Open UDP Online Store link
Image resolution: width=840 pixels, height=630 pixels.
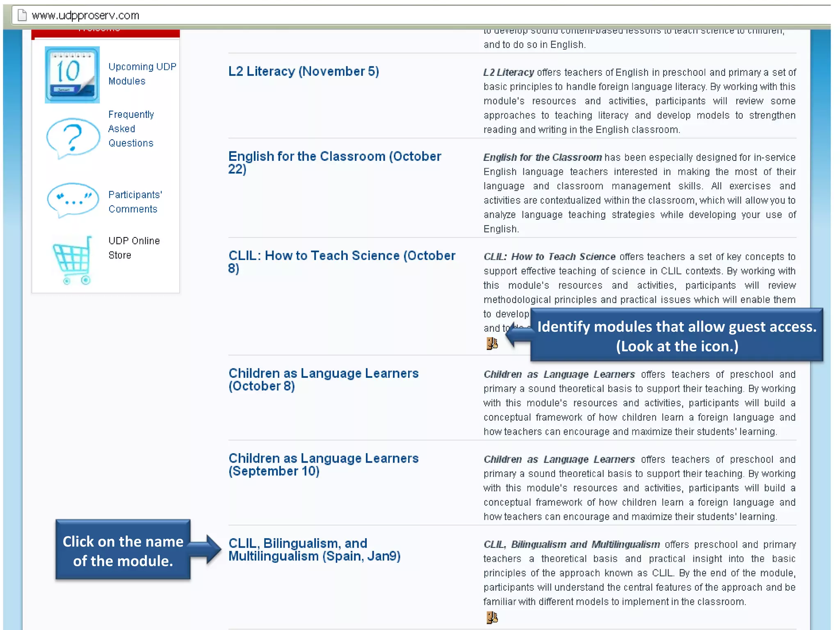tap(134, 248)
